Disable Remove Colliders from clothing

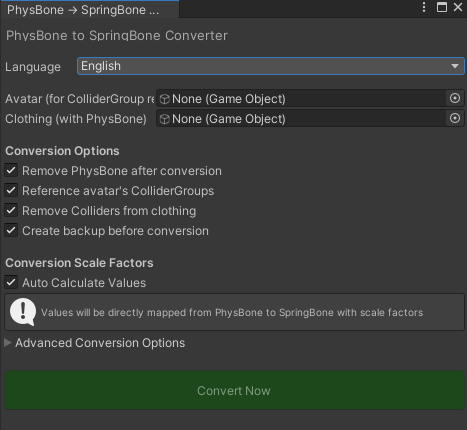pyautogui.click(x=11, y=210)
